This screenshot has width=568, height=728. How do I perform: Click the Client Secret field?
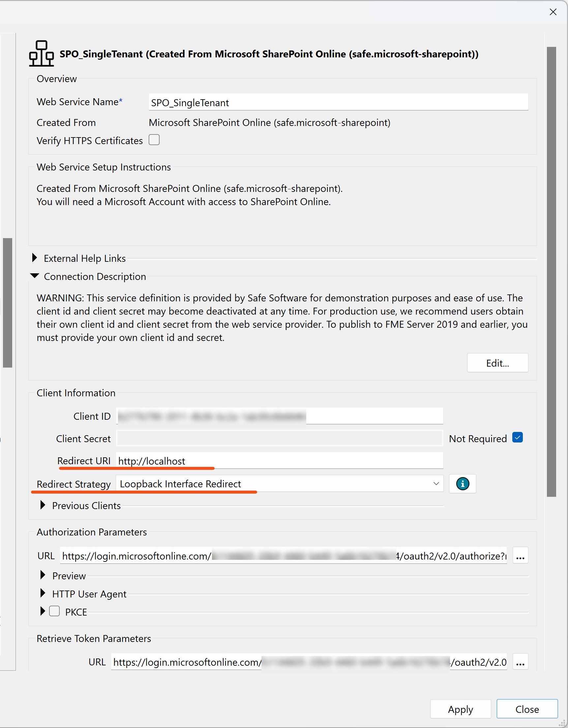click(x=279, y=438)
